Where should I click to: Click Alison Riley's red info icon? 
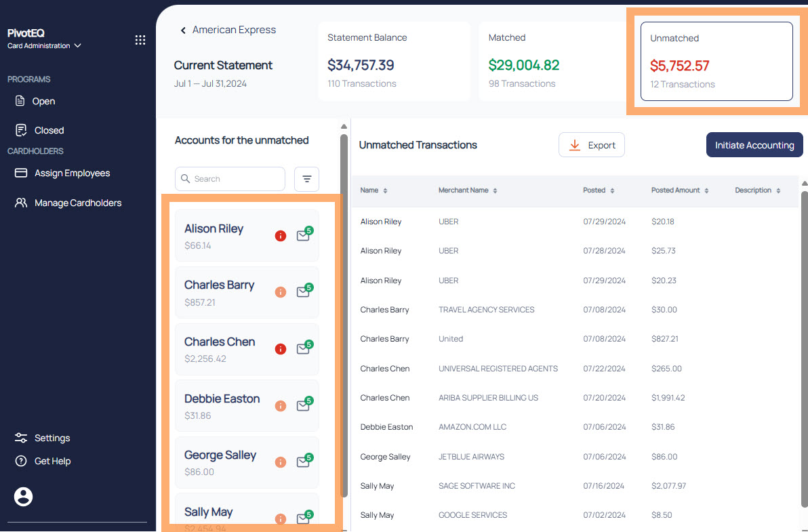click(x=281, y=236)
